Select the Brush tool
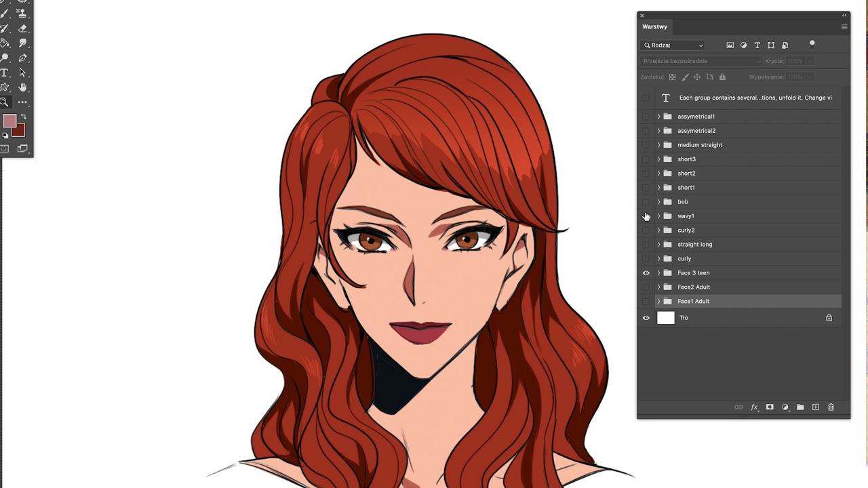This screenshot has height=488, width=868. [x=5, y=13]
